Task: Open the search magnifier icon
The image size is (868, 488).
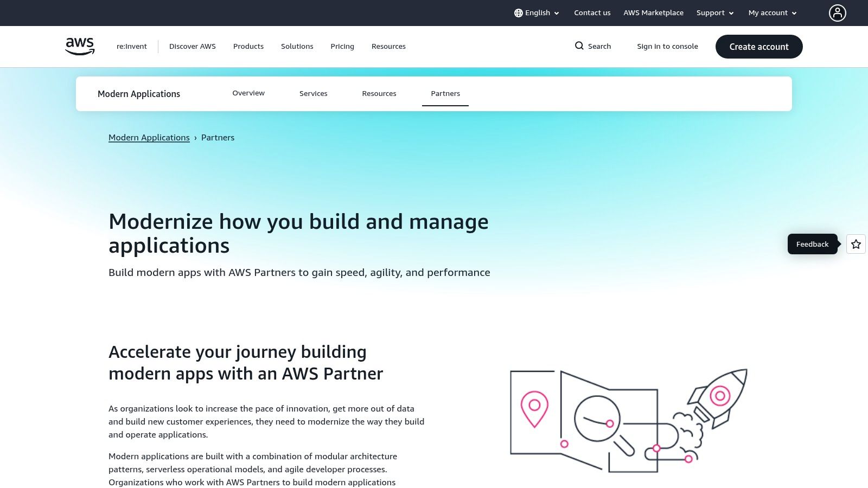Action: pos(579,46)
